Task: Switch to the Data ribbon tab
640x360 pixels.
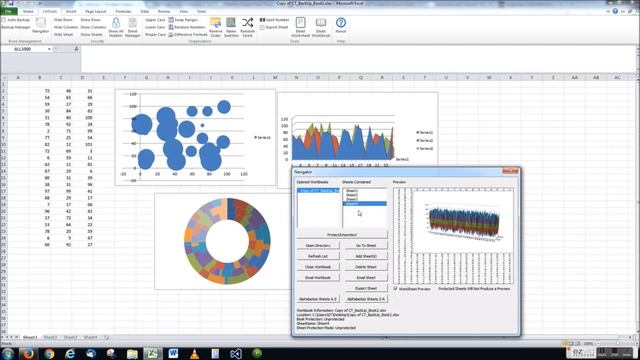Action: coord(144,11)
